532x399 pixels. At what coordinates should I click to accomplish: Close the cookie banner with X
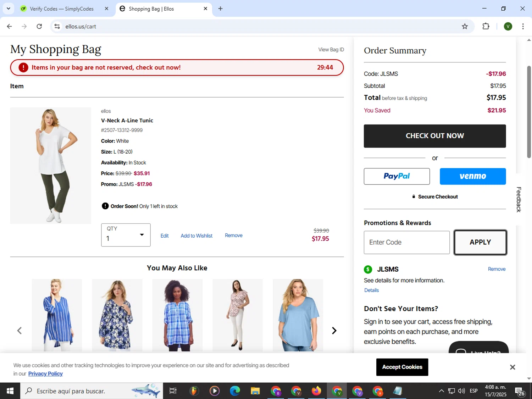(x=512, y=367)
